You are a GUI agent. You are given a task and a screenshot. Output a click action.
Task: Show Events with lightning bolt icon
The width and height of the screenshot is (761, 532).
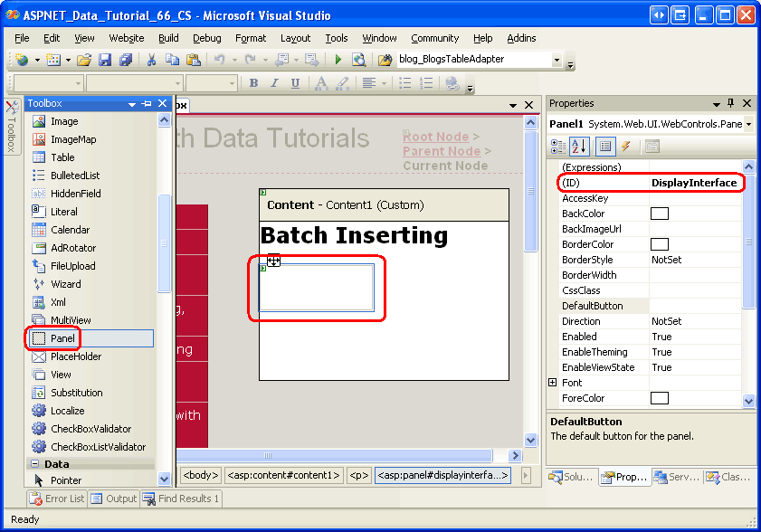(625, 146)
